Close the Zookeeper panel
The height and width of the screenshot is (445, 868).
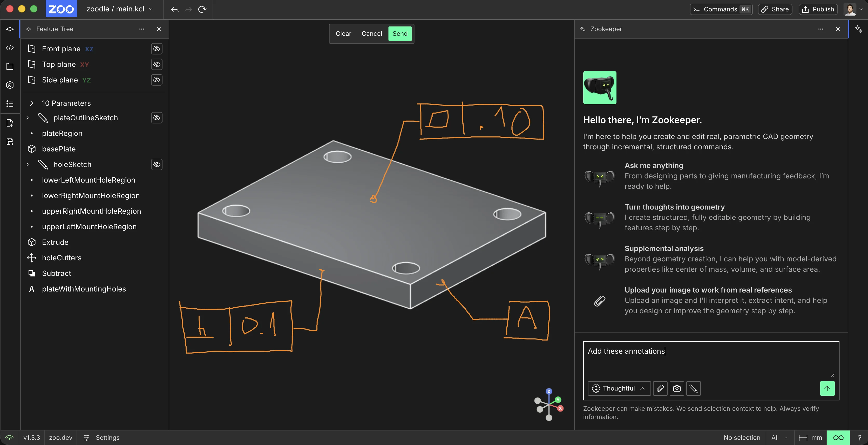pos(838,29)
